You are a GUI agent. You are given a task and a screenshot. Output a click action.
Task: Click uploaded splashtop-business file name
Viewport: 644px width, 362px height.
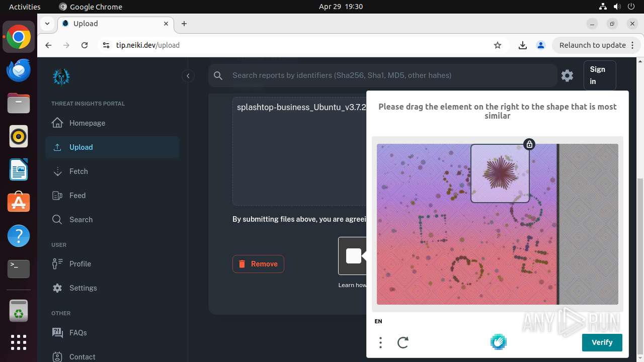[x=301, y=107]
